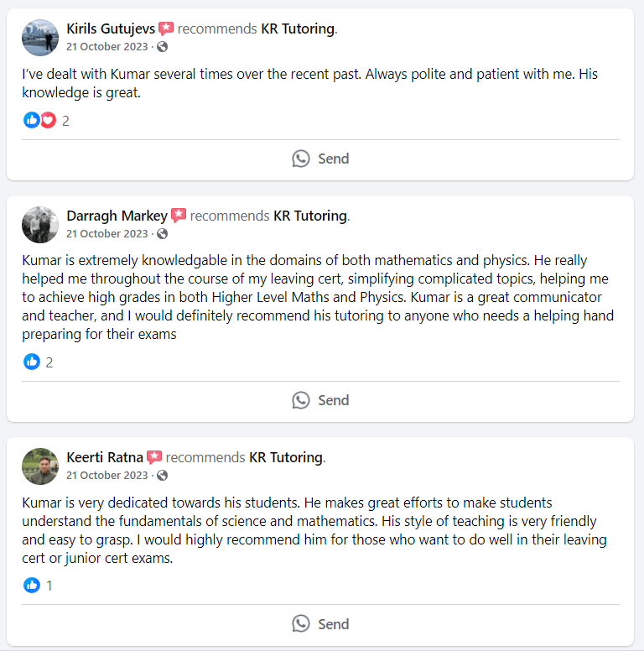Screen dimensions: 644x651
Task: Send Kirils's recommendation via WhatsApp
Action: pyautogui.click(x=320, y=159)
